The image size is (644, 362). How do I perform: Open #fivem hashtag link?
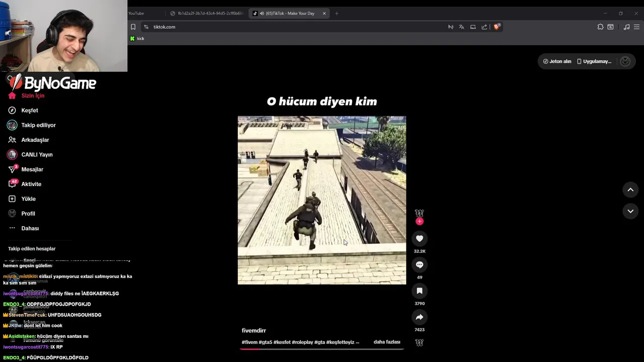(x=250, y=342)
